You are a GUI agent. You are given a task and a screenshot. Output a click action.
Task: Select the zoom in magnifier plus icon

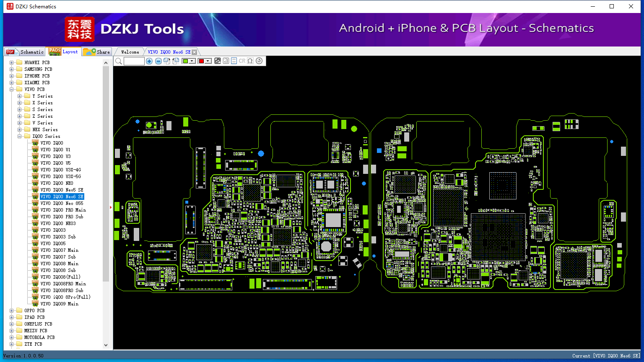coord(149,61)
